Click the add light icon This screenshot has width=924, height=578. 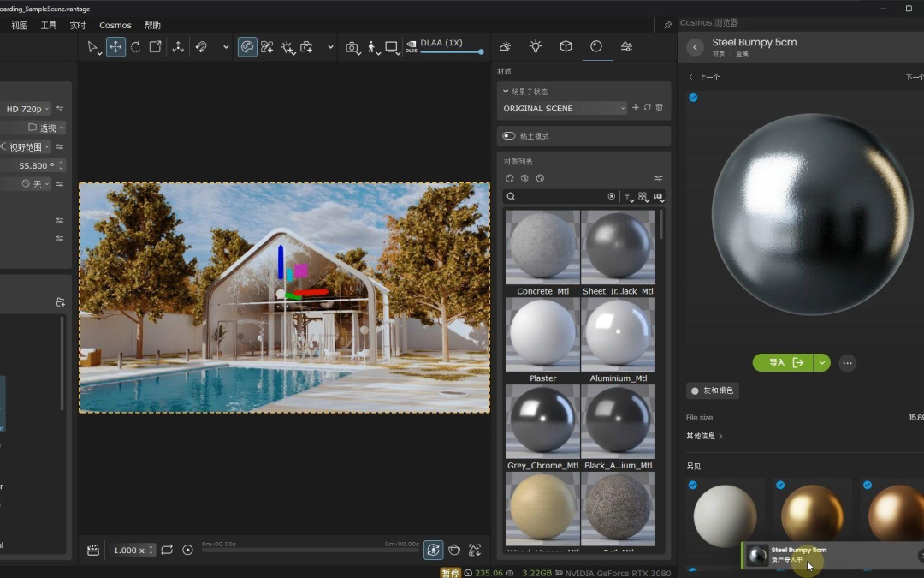click(x=287, y=48)
